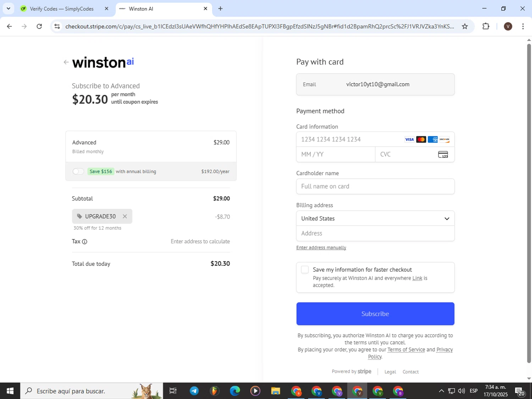Open Telegram from taskbar
532x399 pixels.
click(x=194, y=391)
